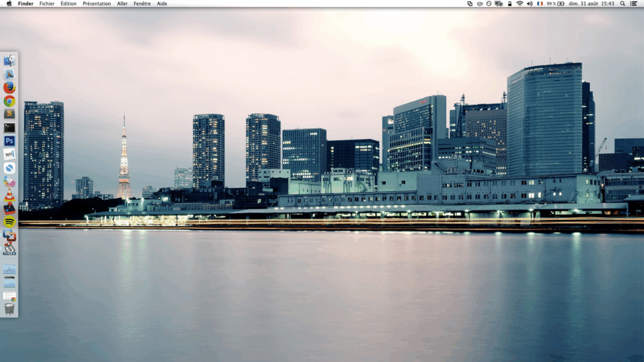Screen dimensions: 644x362
Task: Click the lock icon in the menu bar
Action: coord(510,3)
